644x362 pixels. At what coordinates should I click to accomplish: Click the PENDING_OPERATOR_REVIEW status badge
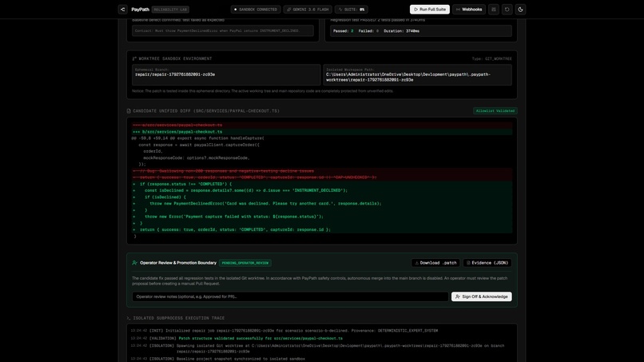(245, 263)
